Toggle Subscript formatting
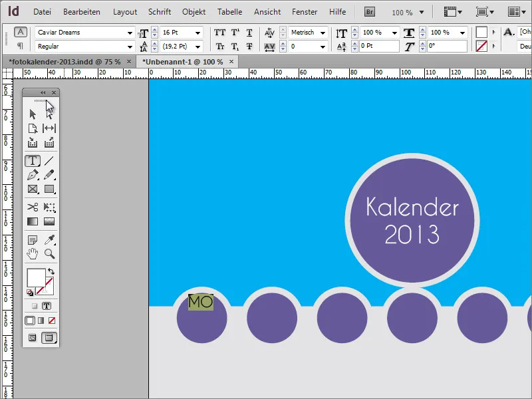Image resolution: width=532 pixels, height=399 pixels. point(235,47)
